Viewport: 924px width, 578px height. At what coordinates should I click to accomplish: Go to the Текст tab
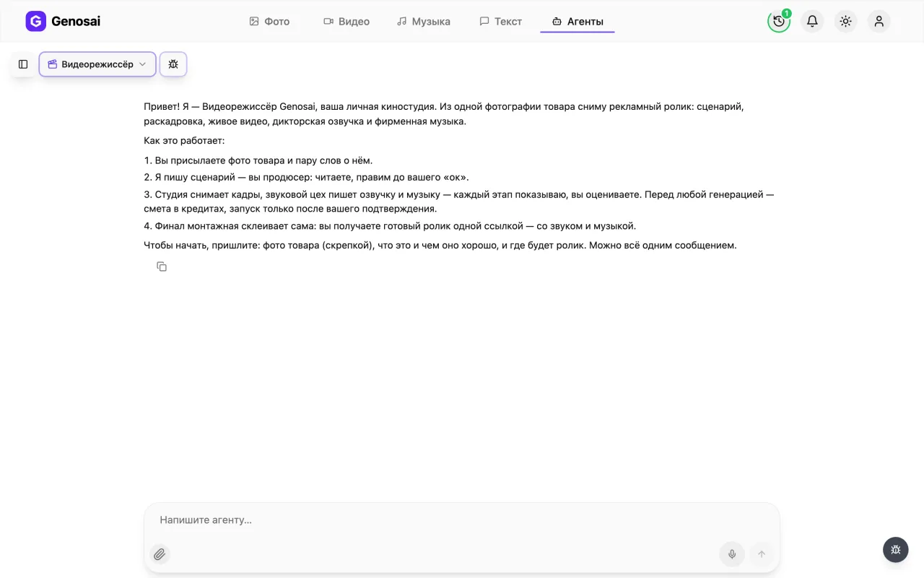pyautogui.click(x=501, y=22)
